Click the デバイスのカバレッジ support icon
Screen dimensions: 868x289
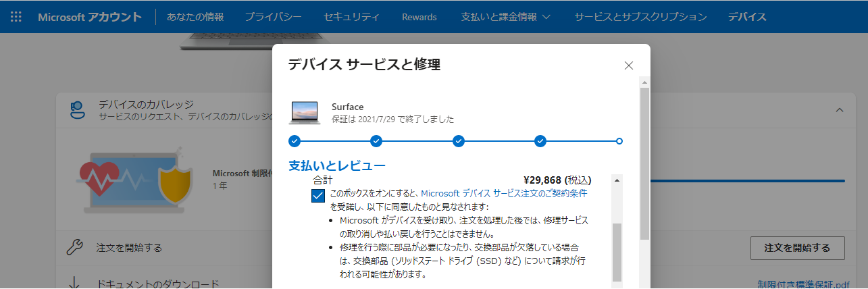[78, 110]
